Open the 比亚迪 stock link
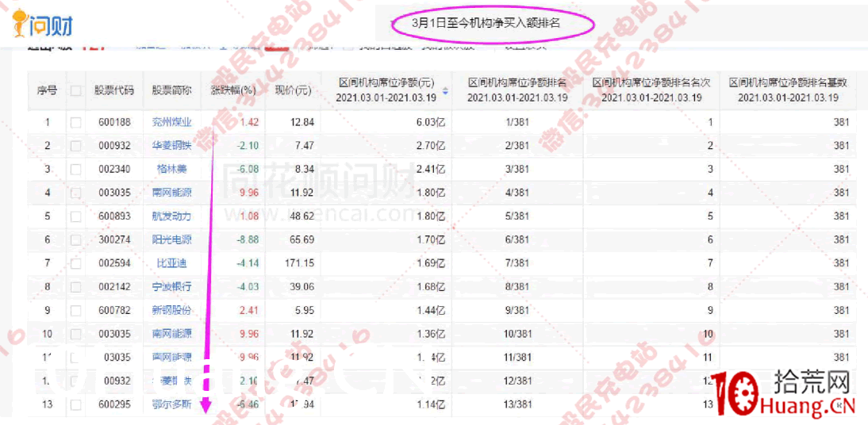The height and width of the screenshot is (425, 868). [x=171, y=263]
